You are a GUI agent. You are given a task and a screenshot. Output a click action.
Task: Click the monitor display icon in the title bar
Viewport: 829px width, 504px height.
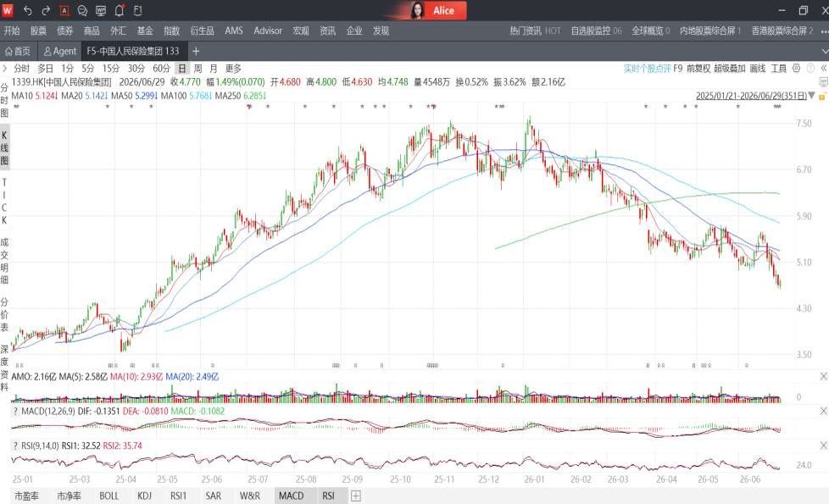pyautogui.click(x=101, y=10)
